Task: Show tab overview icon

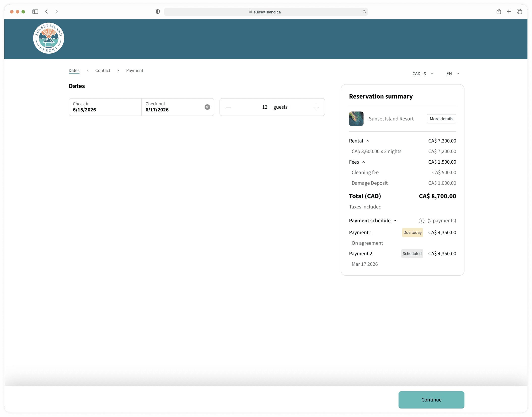Action: (x=519, y=12)
